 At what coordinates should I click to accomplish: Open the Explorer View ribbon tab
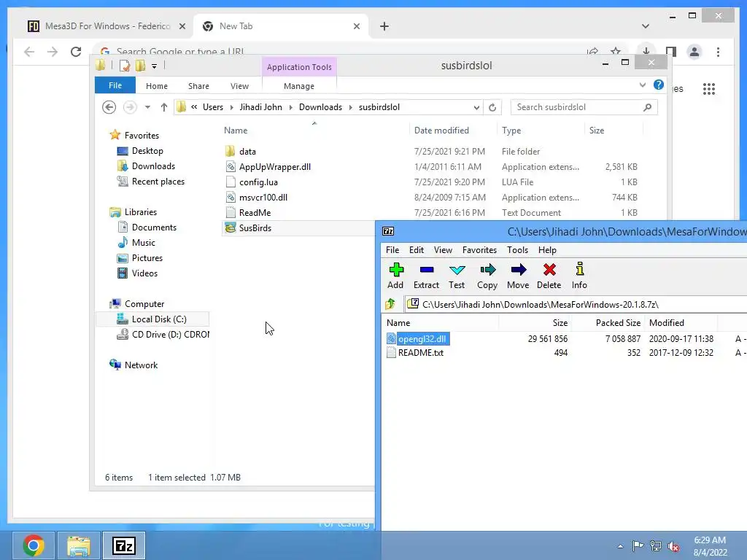click(239, 86)
